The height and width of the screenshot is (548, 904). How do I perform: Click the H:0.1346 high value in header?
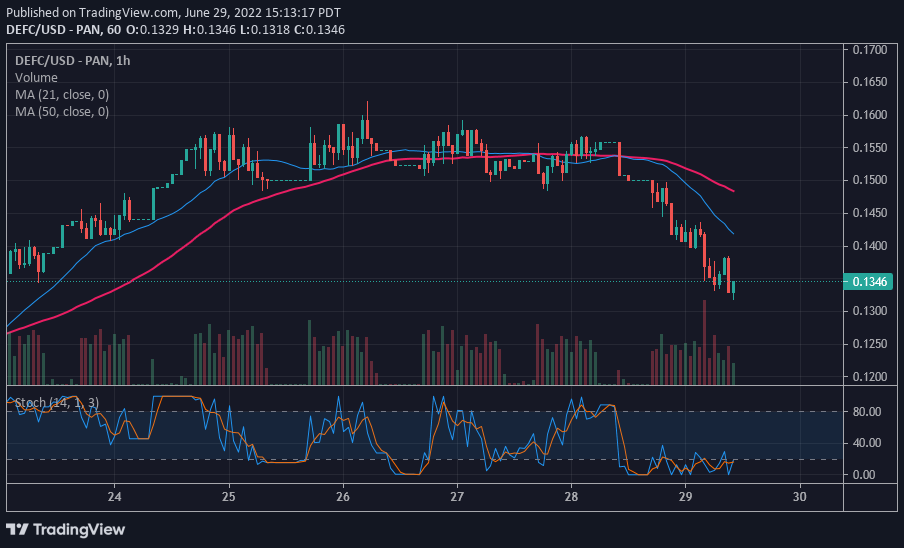tap(209, 29)
